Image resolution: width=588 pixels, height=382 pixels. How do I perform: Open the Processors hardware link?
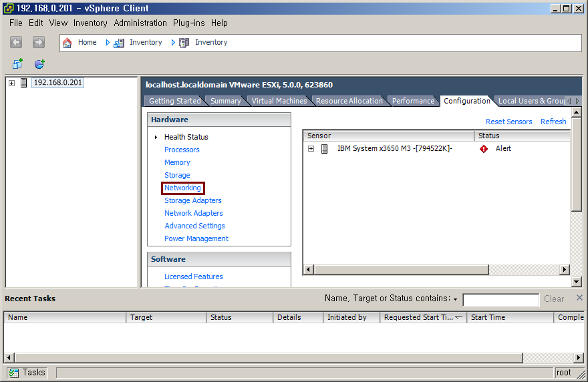click(182, 150)
